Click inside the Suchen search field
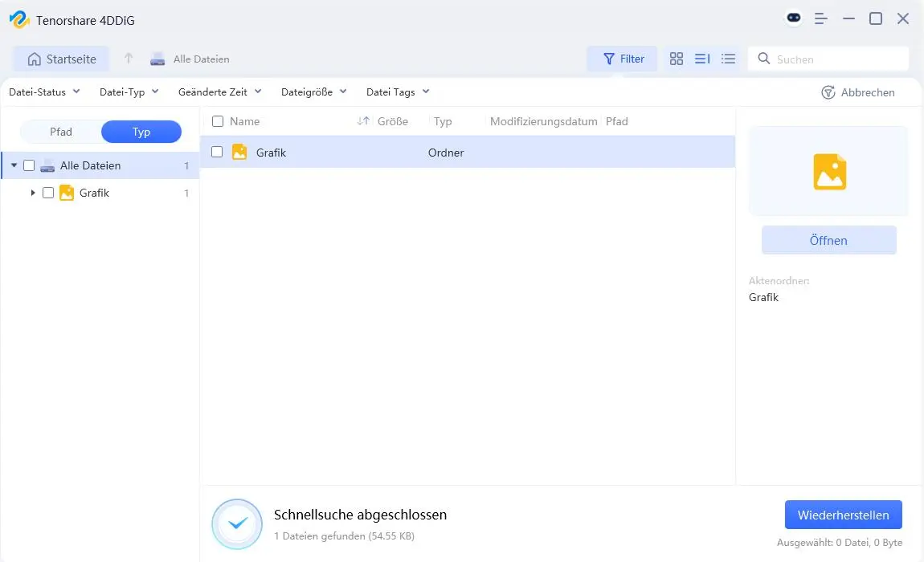 828,58
